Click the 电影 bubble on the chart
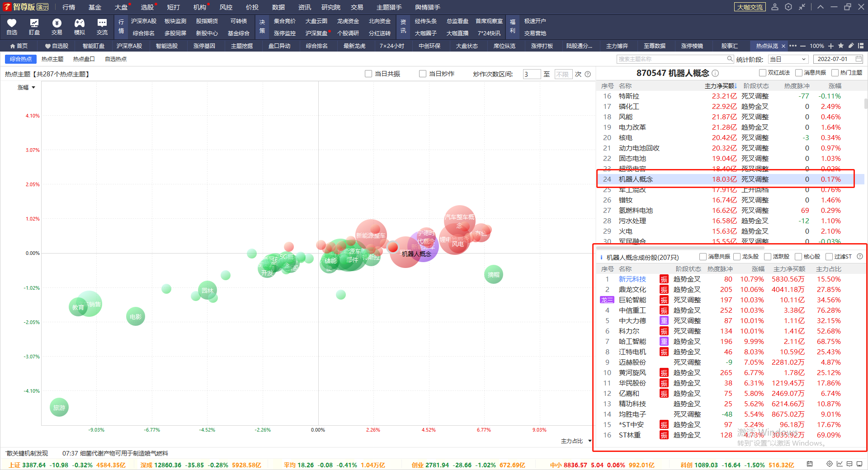868x470 pixels. pos(136,316)
